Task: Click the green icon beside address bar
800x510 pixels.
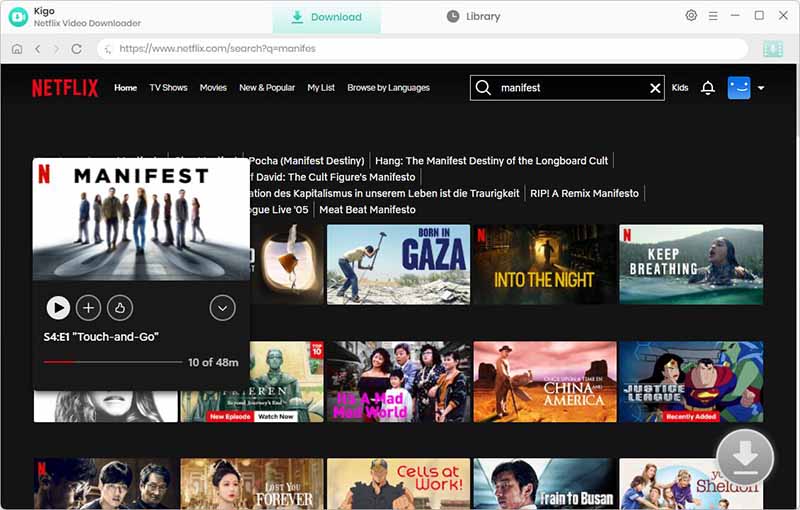Action: [773, 49]
